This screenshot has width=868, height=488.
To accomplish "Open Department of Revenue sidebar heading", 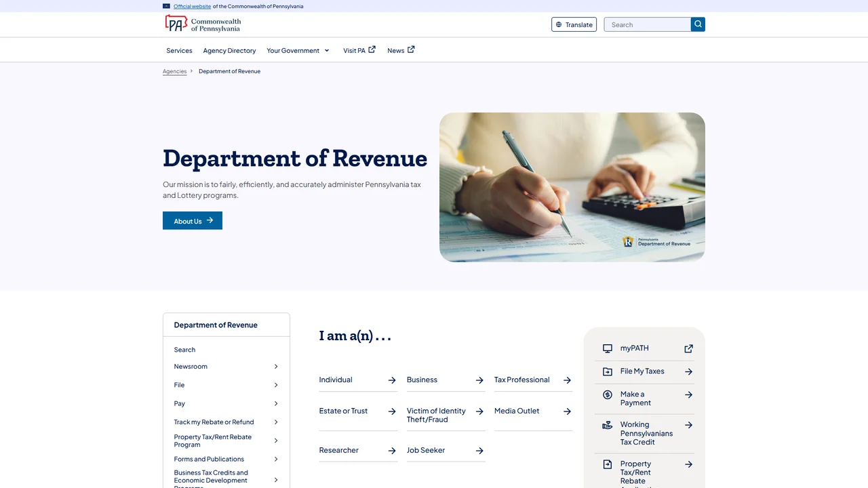I will (216, 325).
